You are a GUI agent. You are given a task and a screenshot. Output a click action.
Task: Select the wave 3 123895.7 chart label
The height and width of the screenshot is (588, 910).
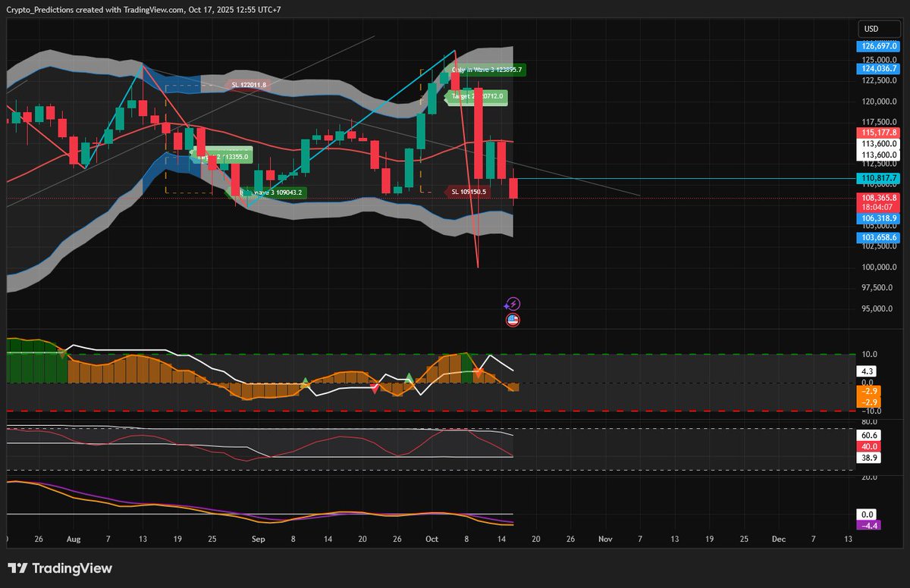[x=485, y=69]
